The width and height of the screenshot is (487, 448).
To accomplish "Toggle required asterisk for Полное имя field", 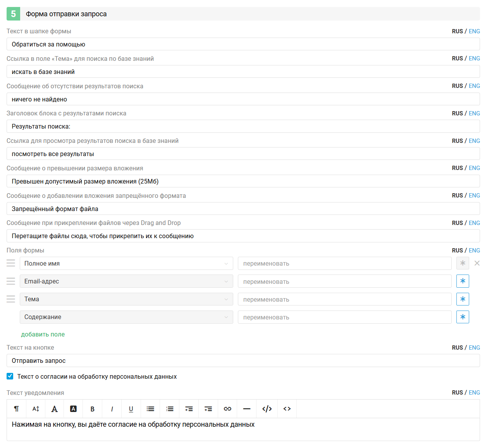I will [x=463, y=263].
